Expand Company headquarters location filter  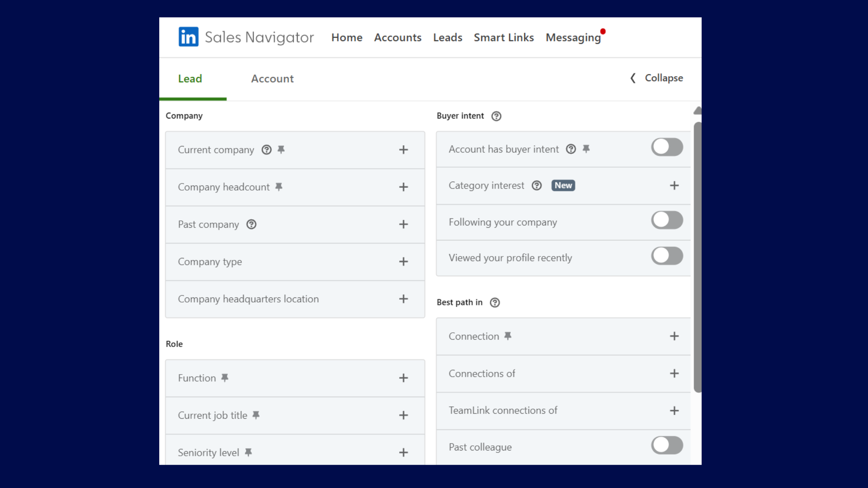click(x=403, y=299)
